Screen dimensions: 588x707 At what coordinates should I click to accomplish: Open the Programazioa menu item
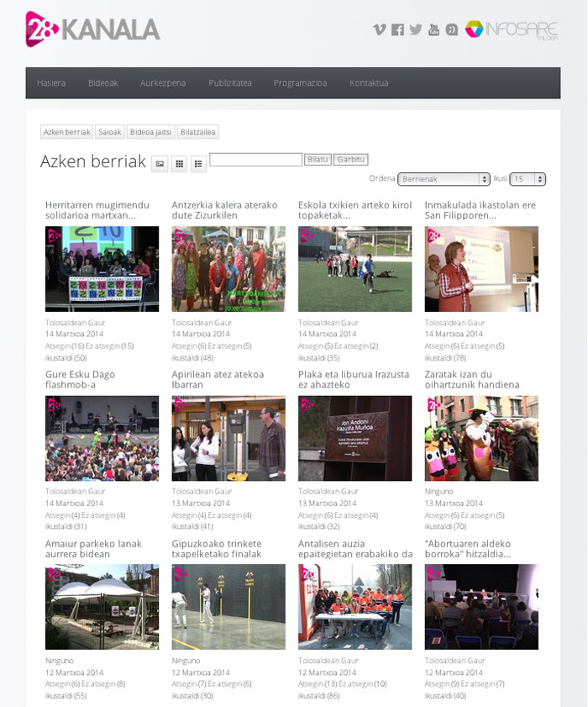coord(300,83)
